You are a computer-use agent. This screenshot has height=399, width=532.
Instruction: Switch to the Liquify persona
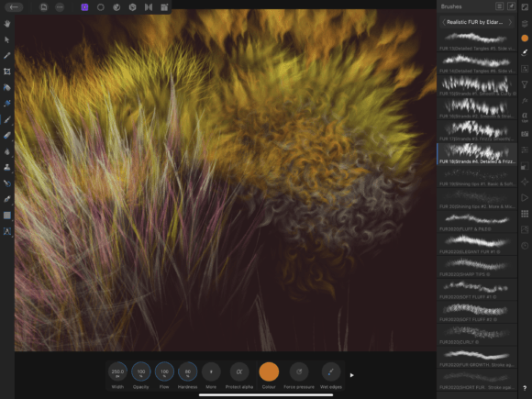(100, 7)
